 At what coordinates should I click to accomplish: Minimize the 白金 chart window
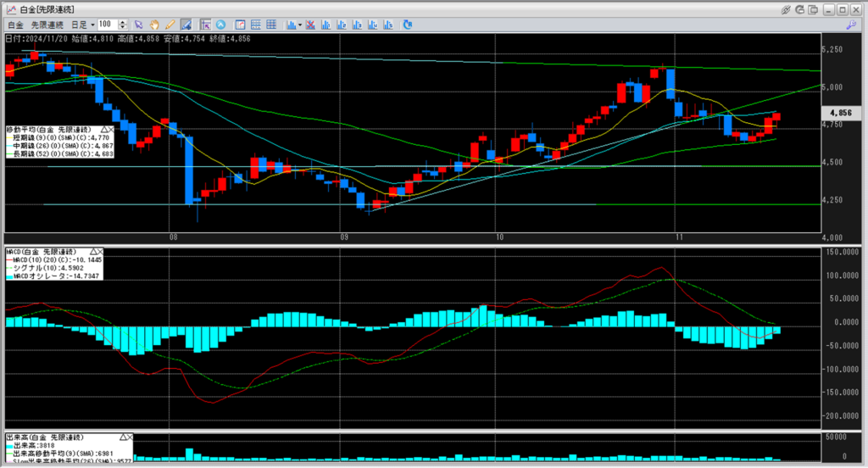click(828, 9)
